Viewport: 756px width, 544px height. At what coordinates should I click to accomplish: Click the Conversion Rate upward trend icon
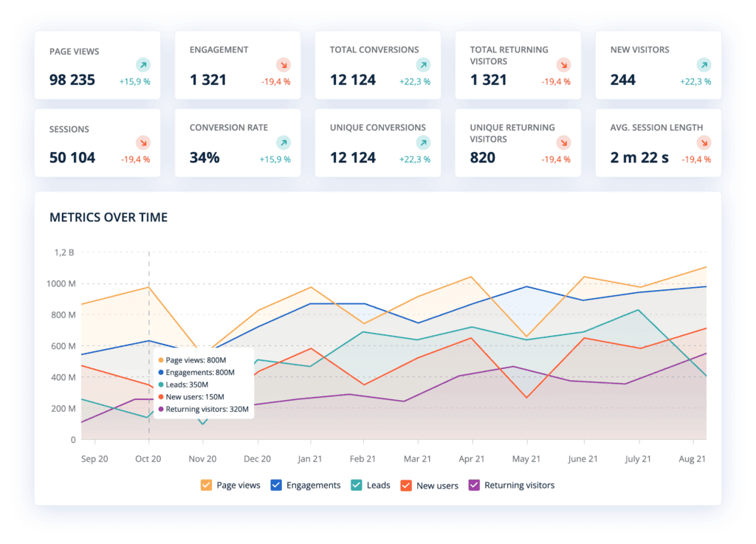(x=283, y=142)
